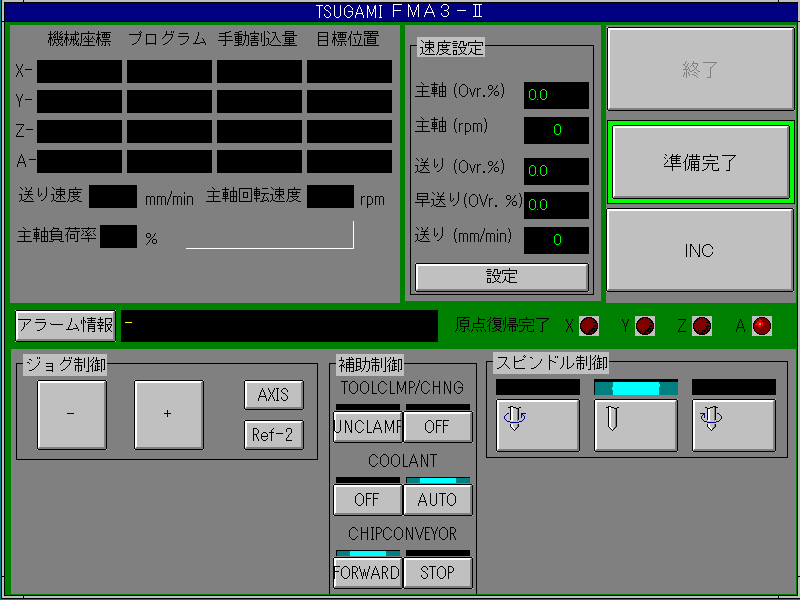Click the 設定 button in speed settings

click(x=502, y=277)
